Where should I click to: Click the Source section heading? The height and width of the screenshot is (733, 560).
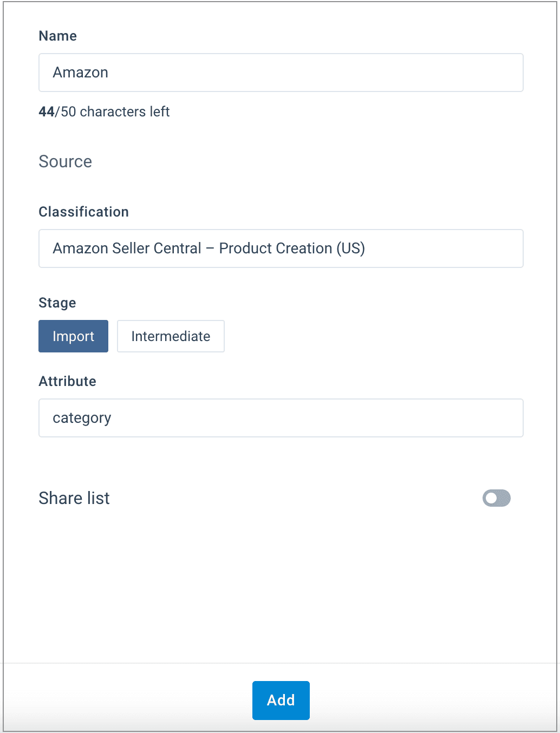click(x=65, y=161)
